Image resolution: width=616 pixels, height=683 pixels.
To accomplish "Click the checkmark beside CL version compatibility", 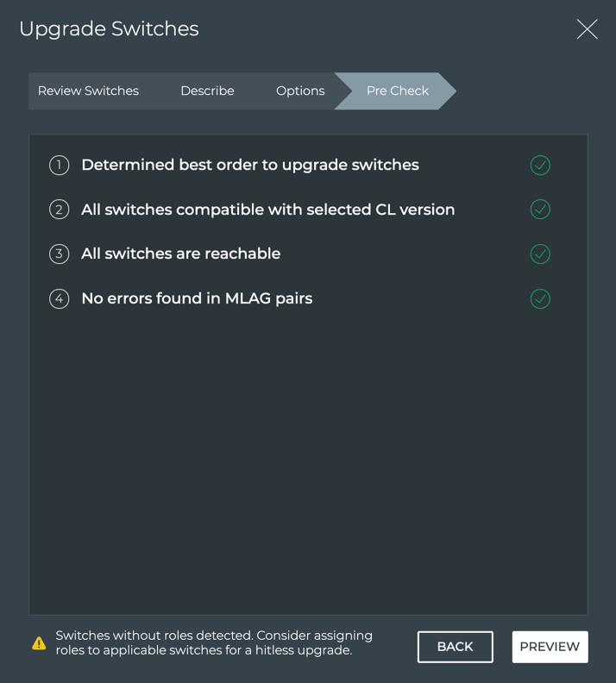I will (540, 210).
